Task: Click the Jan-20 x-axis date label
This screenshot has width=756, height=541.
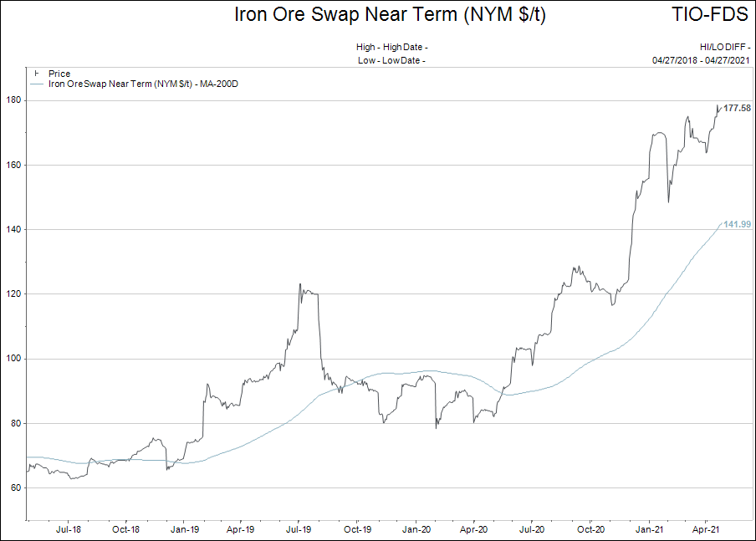Action: click(x=416, y=529)
